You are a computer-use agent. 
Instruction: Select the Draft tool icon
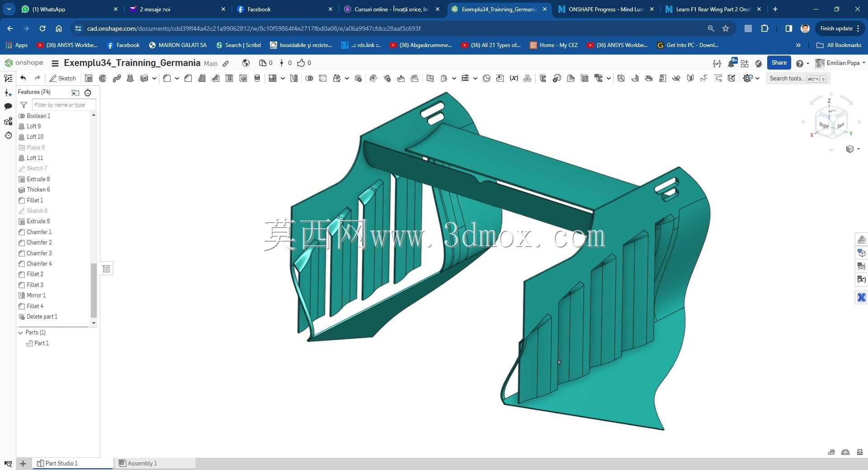click(x=202, y=78)
